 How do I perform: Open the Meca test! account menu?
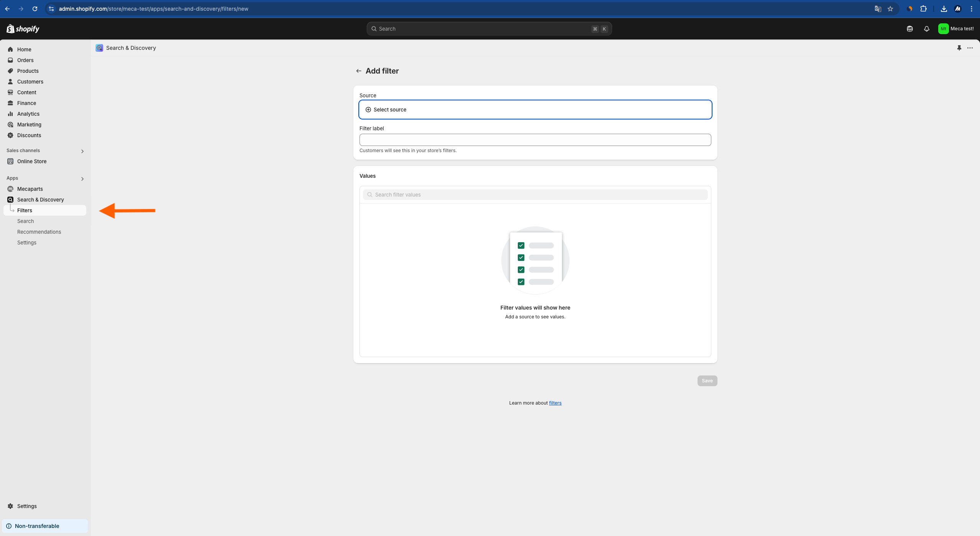coord(956,29)
